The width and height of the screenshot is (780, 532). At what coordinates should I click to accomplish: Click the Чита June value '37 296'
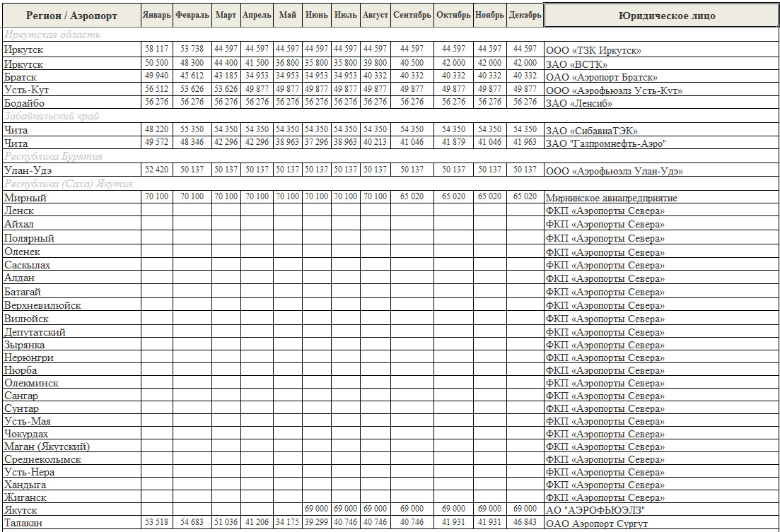(x=316, y=142)
